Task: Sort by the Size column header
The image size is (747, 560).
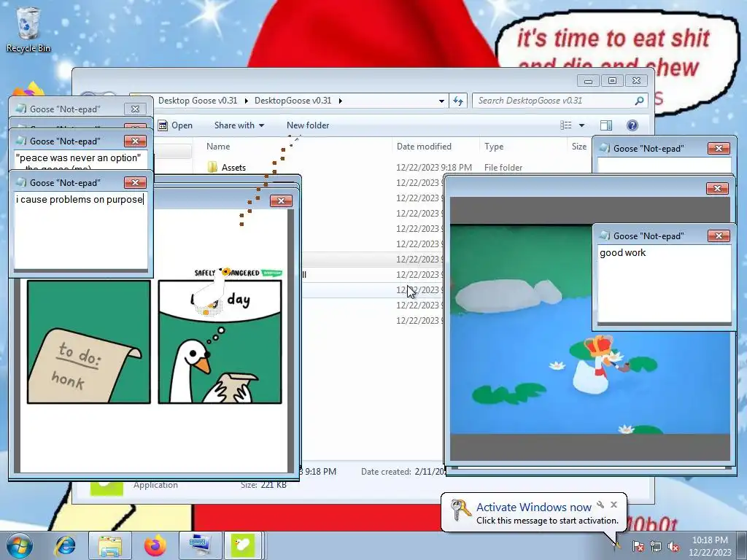Action: [579, 146]
